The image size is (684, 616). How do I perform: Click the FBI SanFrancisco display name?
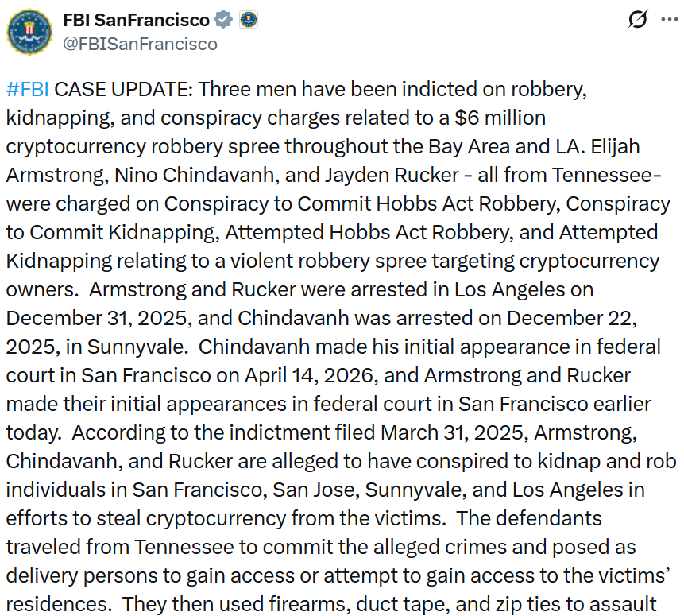click(x=136, y=20)
